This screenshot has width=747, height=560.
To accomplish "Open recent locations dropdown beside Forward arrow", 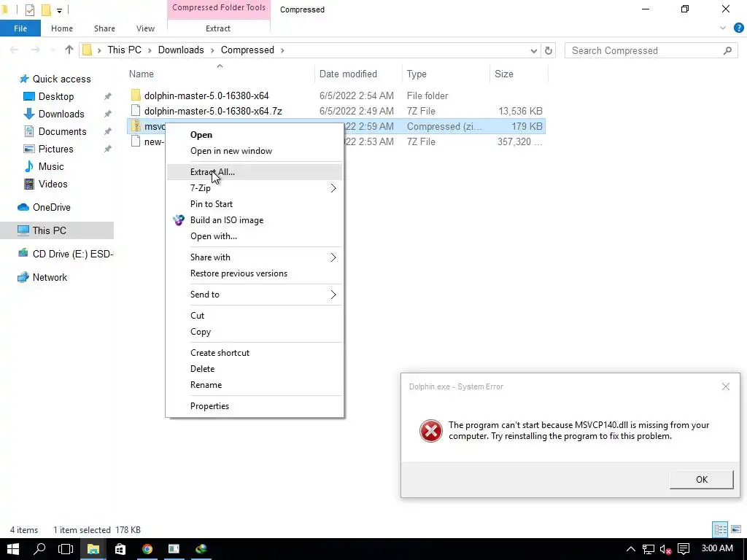I will 53,50.
